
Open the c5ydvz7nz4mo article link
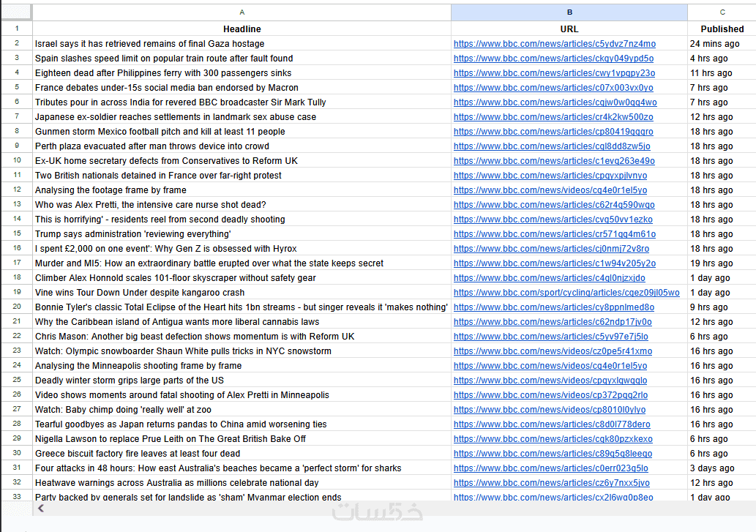pos(555,44)
